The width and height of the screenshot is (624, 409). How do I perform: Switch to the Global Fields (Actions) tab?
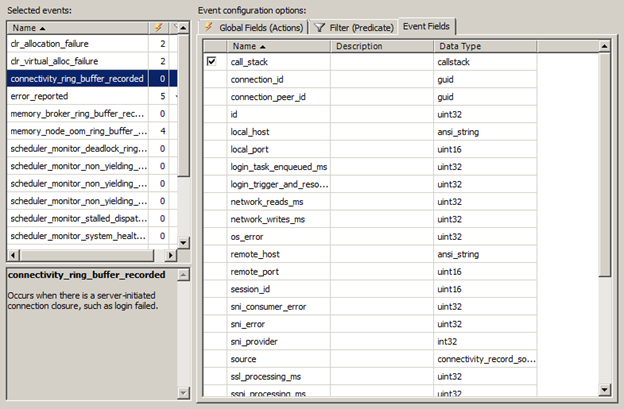tap(253, 28)
